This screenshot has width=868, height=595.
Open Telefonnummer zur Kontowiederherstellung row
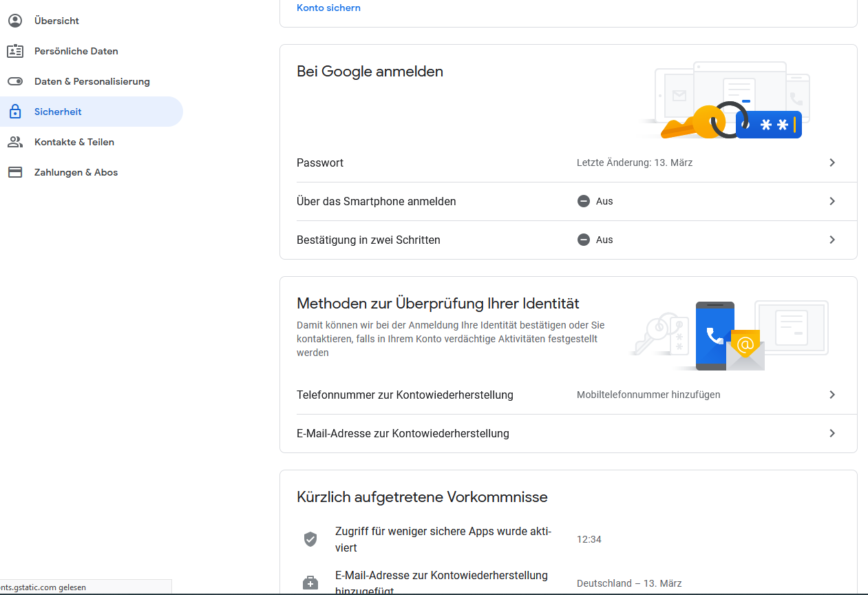point(569,395)
